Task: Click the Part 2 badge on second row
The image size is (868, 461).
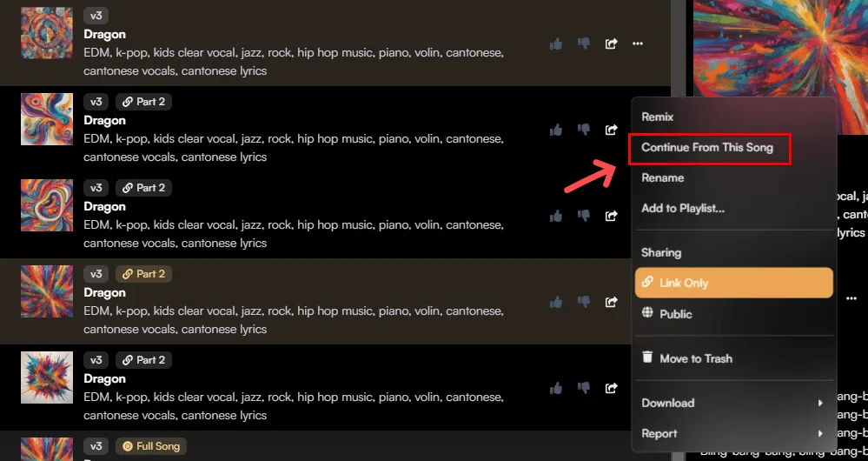Action: 143,102
